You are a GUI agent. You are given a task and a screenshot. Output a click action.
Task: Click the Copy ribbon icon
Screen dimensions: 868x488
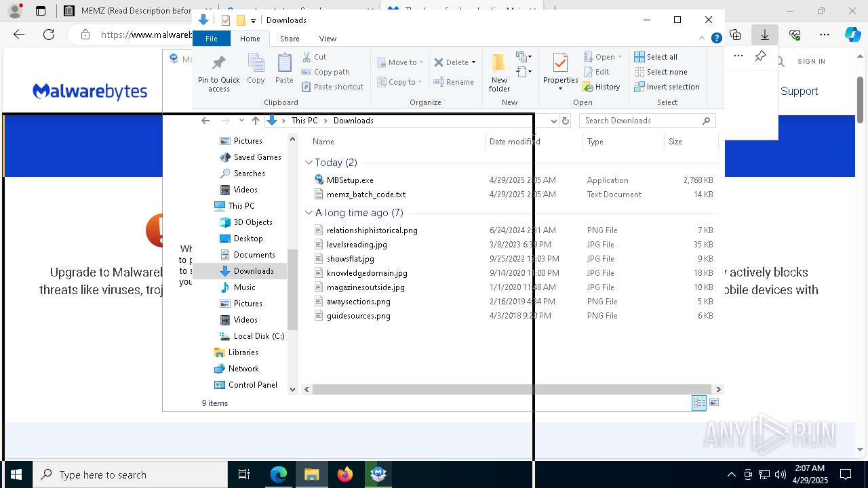(256, 69)
